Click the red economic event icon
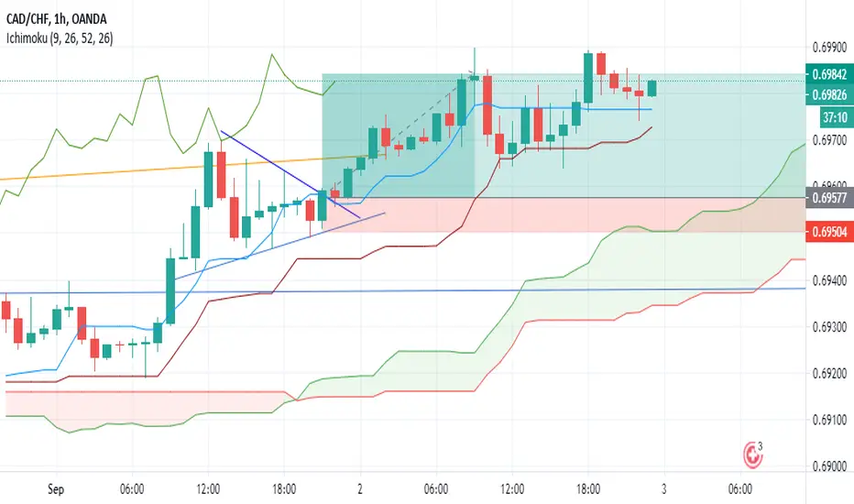The image size is (854, 504). click(x=753, y=455)
